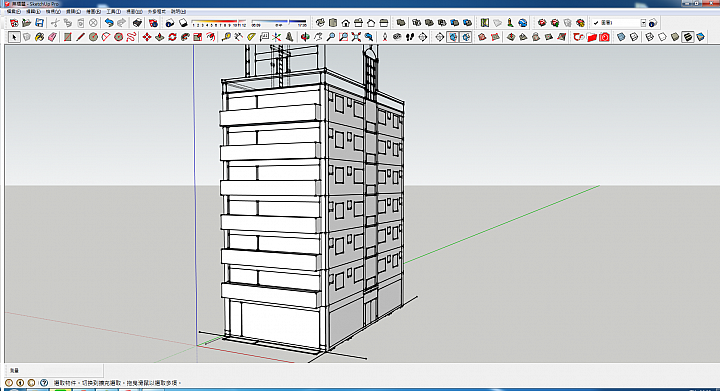Toggle shadows display on or off

[x=183, y=22]
